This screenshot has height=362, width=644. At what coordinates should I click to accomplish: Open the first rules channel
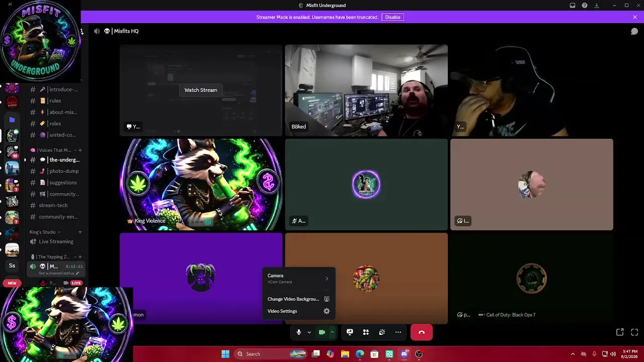56,101
